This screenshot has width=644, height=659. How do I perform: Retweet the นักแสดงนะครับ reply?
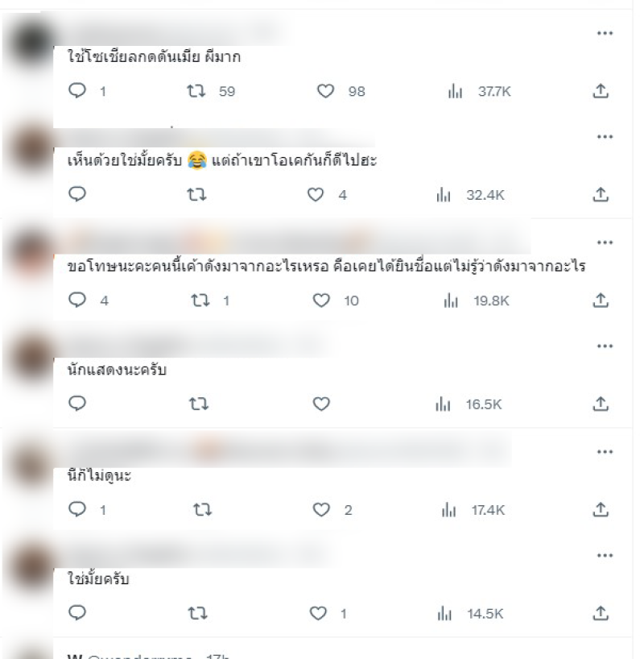click(x=198, y=404)
